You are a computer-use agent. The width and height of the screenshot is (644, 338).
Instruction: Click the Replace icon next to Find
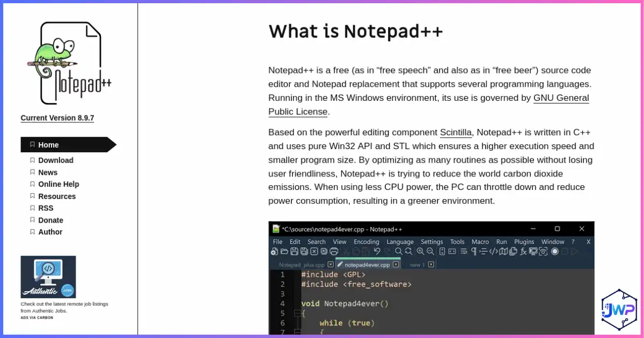pos(408,251)
